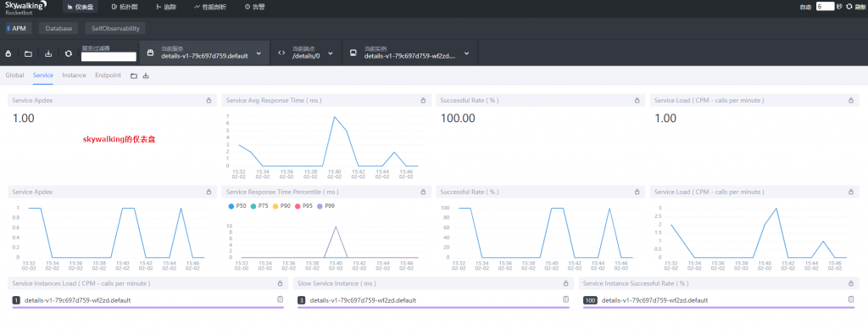Viewport: 868px width, 335px height.
Task: Click the instance name in Service Instance Successful Rate
Action: click(654, 301)
